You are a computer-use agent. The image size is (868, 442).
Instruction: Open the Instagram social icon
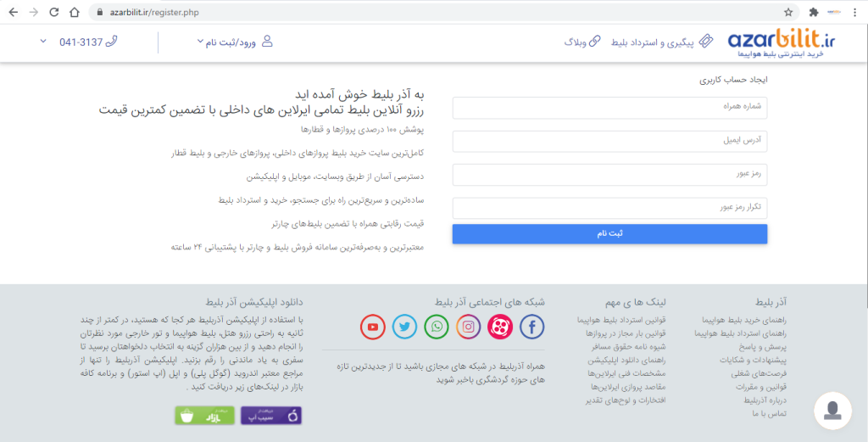(469, 327)
